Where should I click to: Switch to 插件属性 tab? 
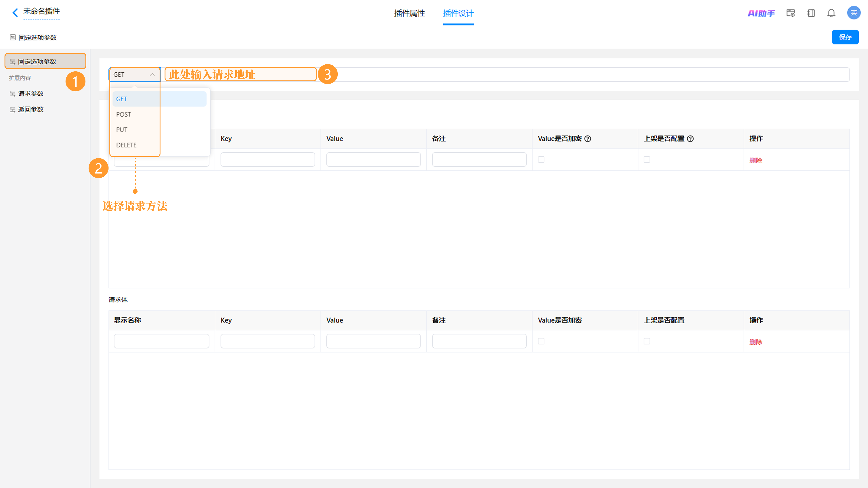point(409,13)
